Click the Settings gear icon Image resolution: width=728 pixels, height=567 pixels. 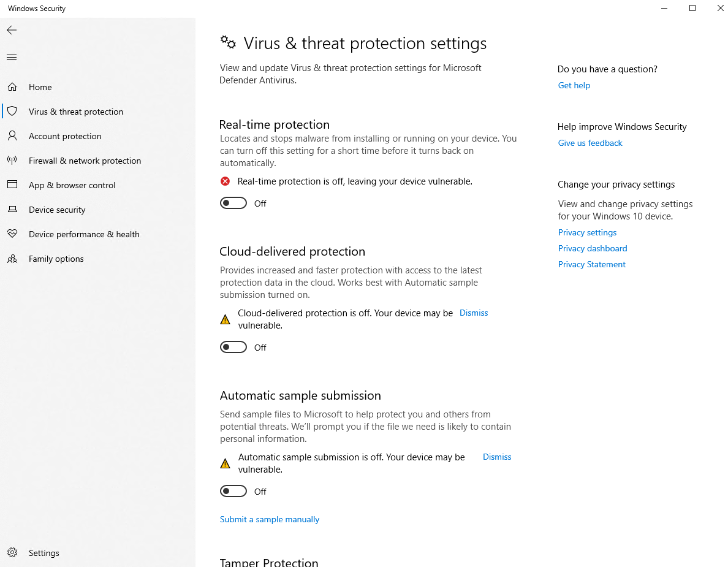12,553
